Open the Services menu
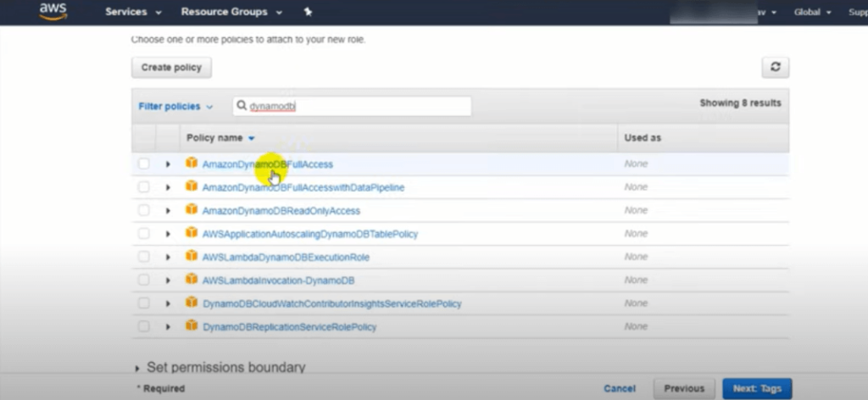868x400 pixels. (x=133, y=12)
